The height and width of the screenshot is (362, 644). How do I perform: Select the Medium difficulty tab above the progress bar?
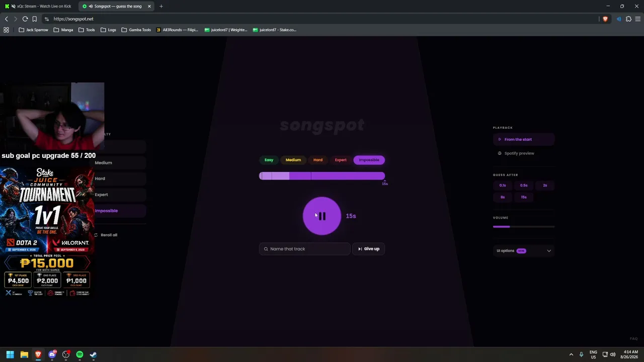(293, 160)
